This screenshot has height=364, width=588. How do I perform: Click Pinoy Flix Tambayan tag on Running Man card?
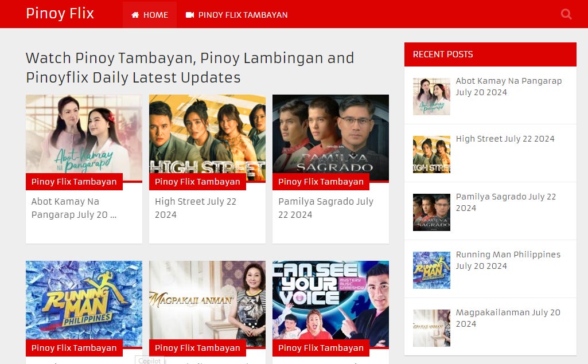74,348
